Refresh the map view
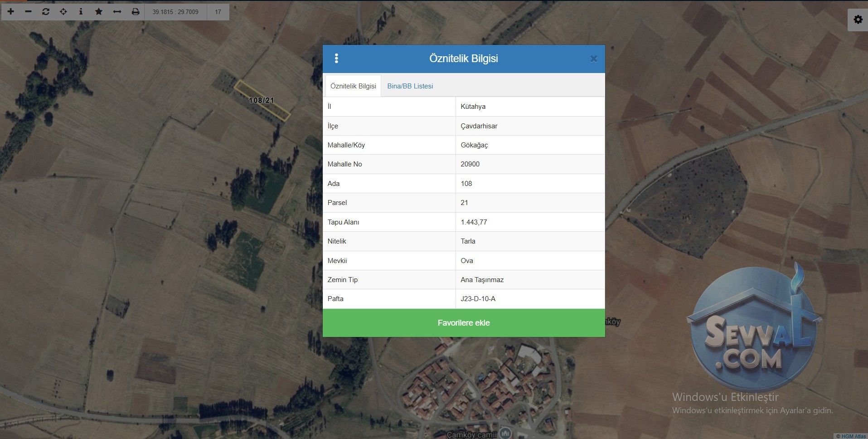The height and width of the screenshot is (439, 868). click(x=46, y=12)
